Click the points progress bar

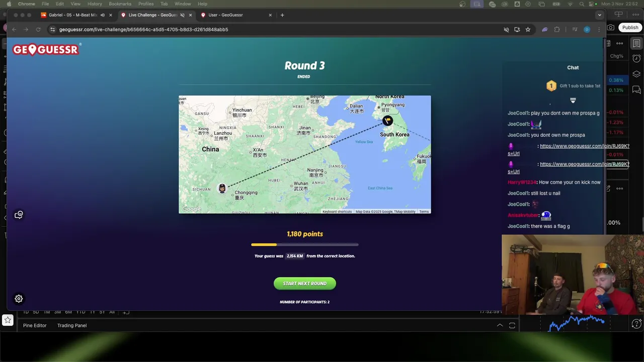pos(305,245)
